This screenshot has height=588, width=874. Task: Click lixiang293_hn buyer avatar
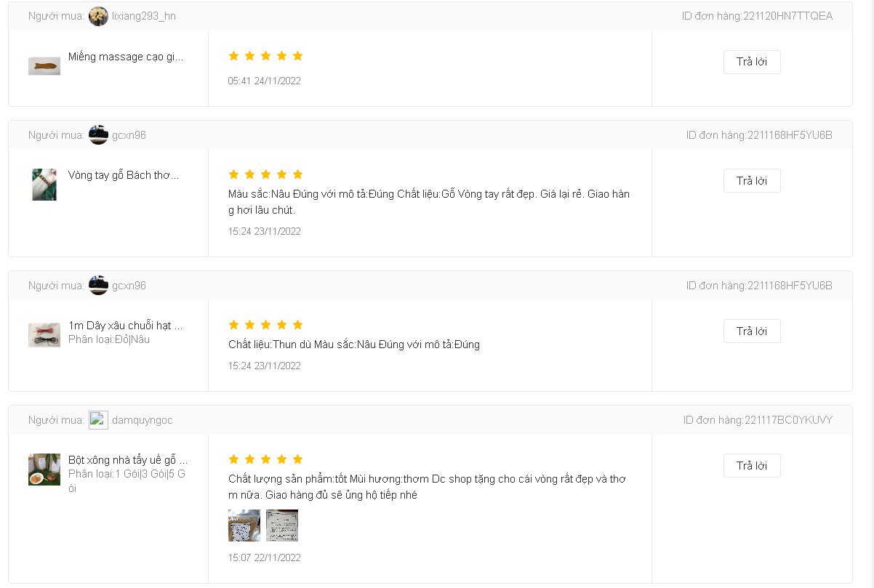pos(98,16)
